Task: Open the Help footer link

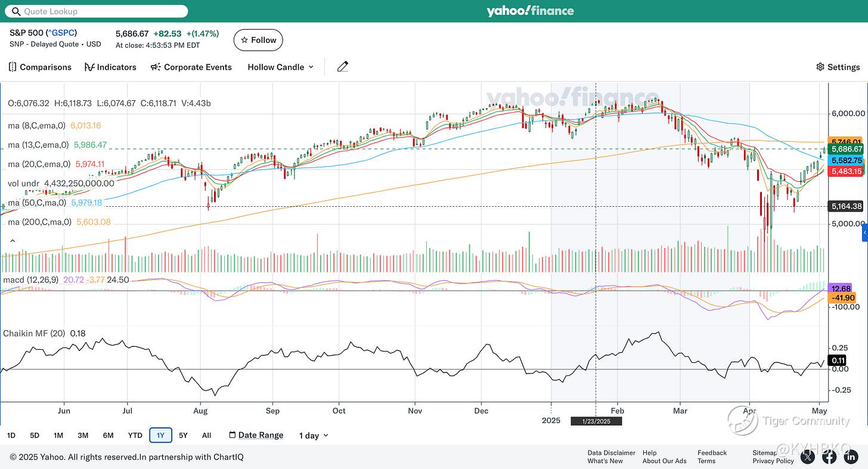Action: click(649, 453)
